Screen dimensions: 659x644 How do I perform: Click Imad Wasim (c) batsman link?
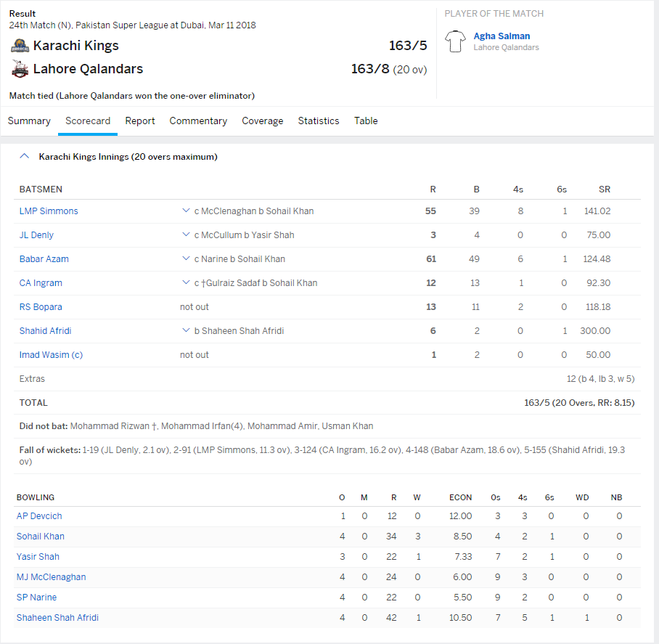click(51, 355)
